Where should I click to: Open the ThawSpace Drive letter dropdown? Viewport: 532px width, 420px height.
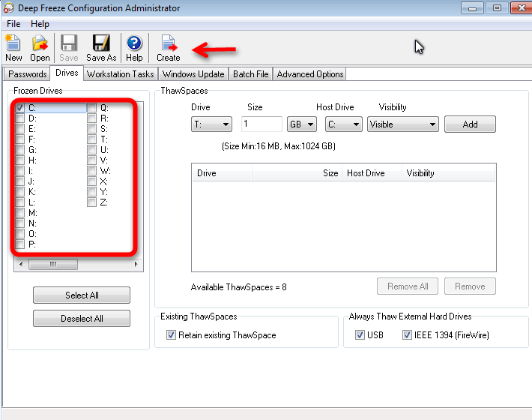(212, 124)
